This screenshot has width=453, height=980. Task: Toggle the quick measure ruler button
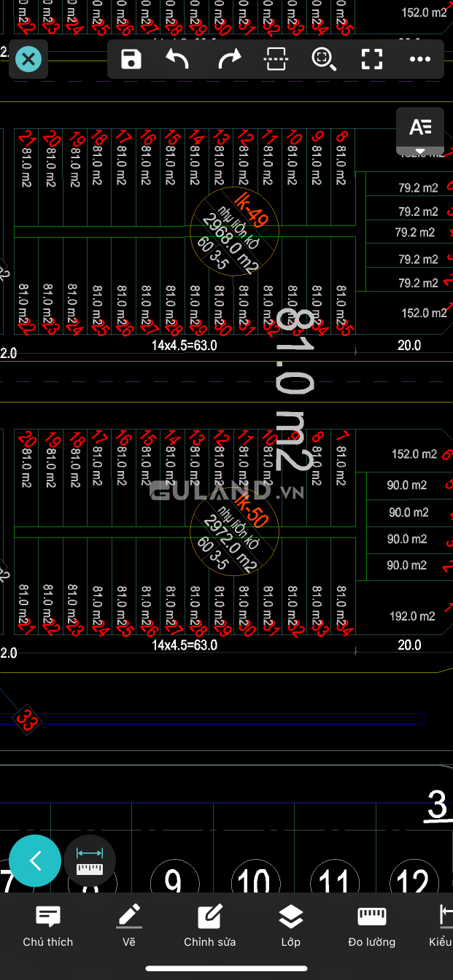click(x=90, y=861)
